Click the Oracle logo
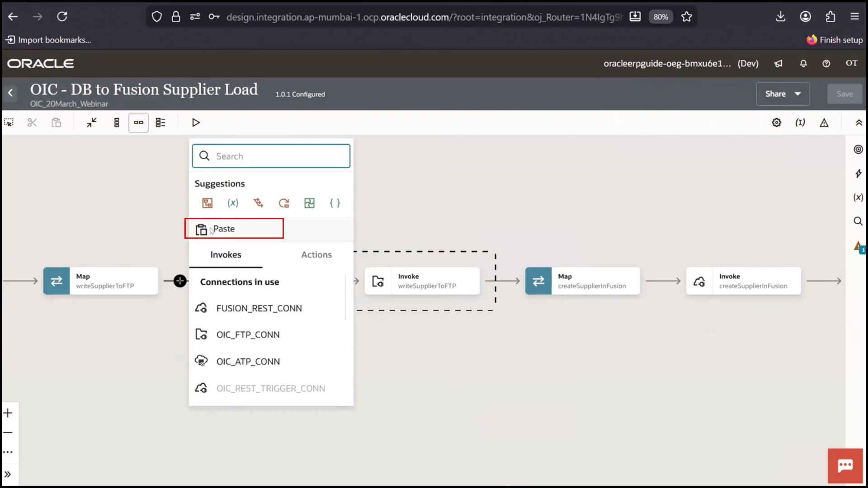Screen dimensions: 868x488 [x=41, y=63]
